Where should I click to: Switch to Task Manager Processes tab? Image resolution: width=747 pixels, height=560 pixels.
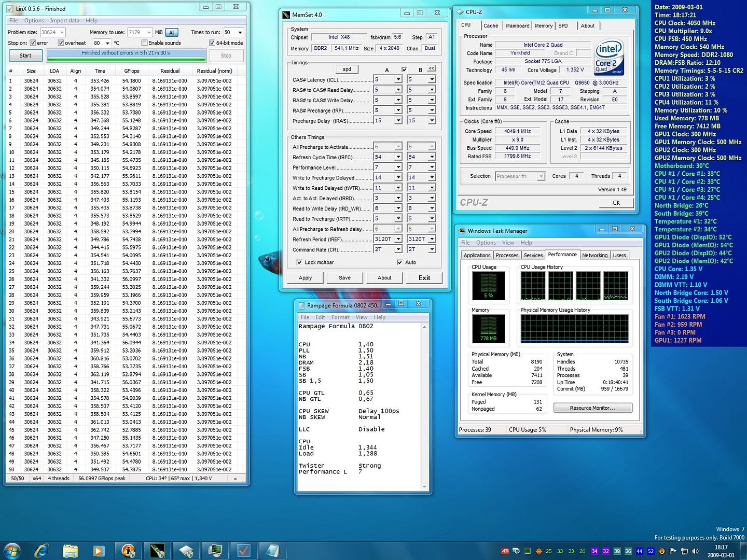pos(507,255)
